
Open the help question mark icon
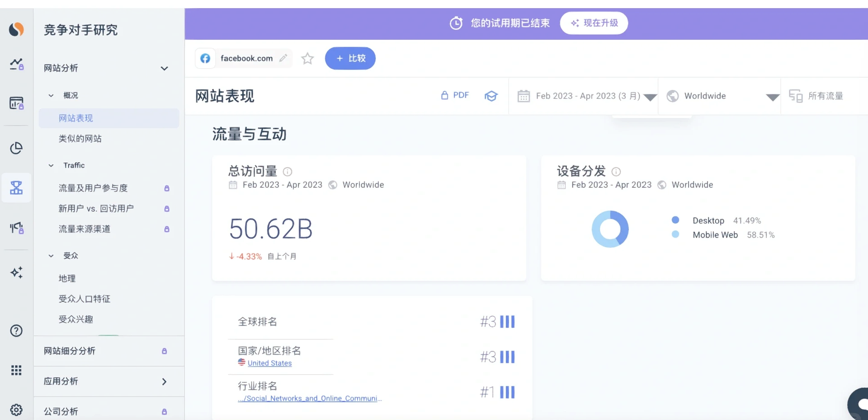(16, 331)
